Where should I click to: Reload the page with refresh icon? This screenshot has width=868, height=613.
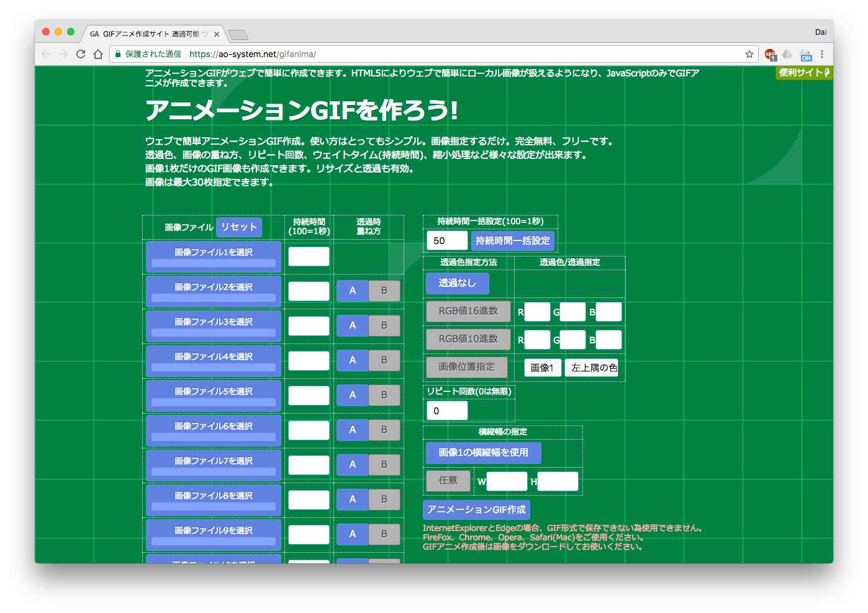tap(81, 54)
